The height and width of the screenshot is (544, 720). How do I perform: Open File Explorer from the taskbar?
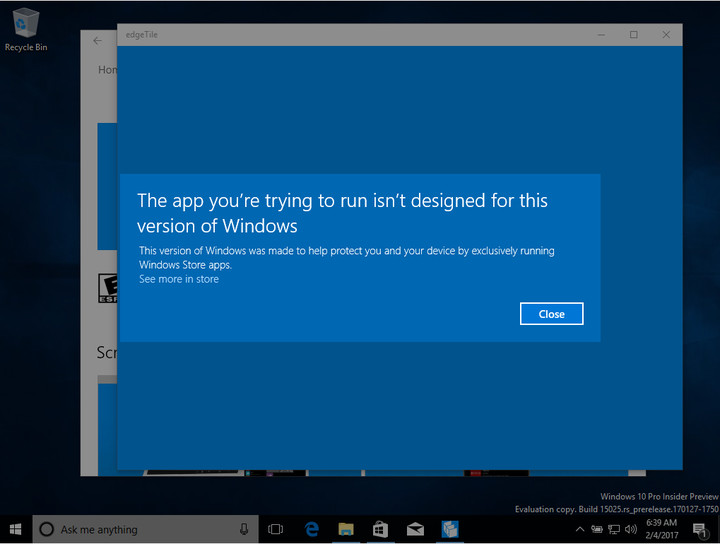(x=346, y=529)
